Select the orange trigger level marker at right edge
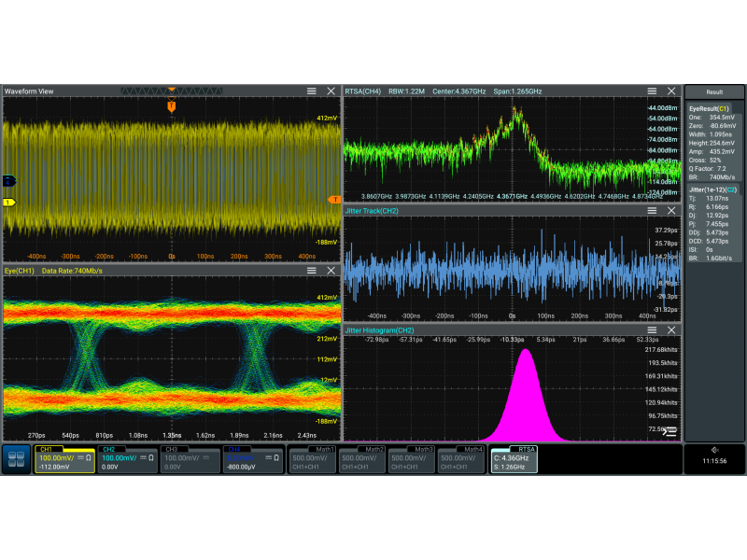Screen dimensions: 747x560 coord(334,200)
